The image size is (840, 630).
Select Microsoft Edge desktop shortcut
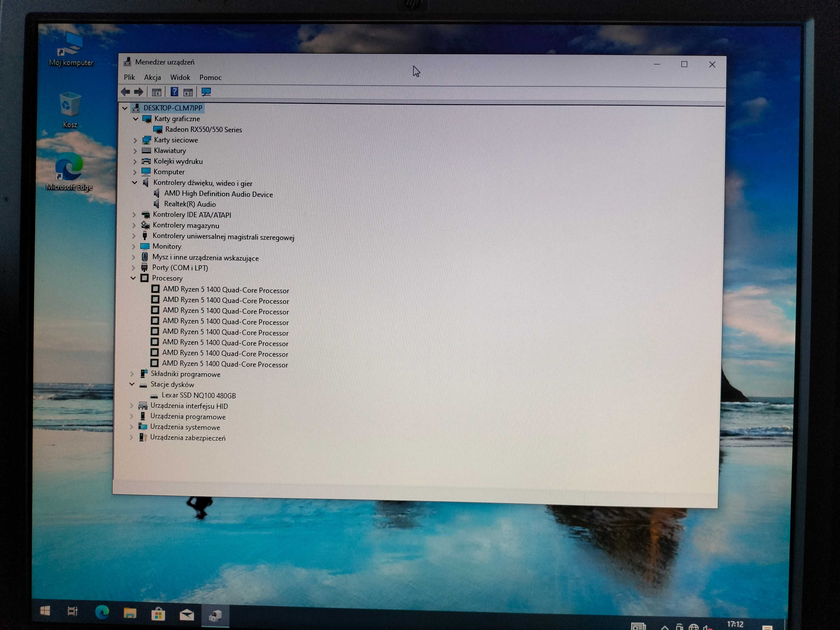click(69, 172)
